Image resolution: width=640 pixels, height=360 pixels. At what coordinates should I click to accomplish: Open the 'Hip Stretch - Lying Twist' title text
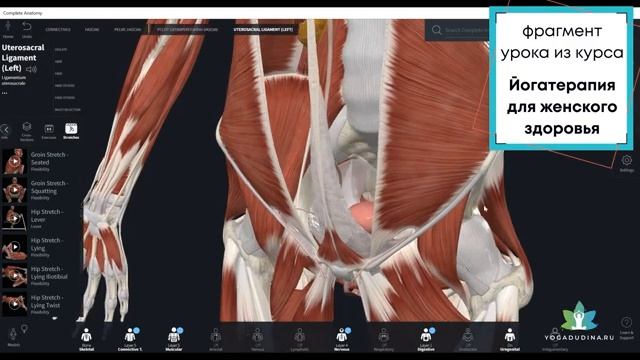(x=47, y=301)
